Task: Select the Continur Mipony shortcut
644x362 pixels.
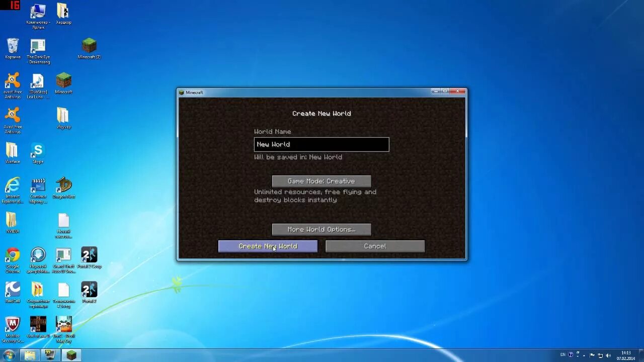Action: (38, 190)
